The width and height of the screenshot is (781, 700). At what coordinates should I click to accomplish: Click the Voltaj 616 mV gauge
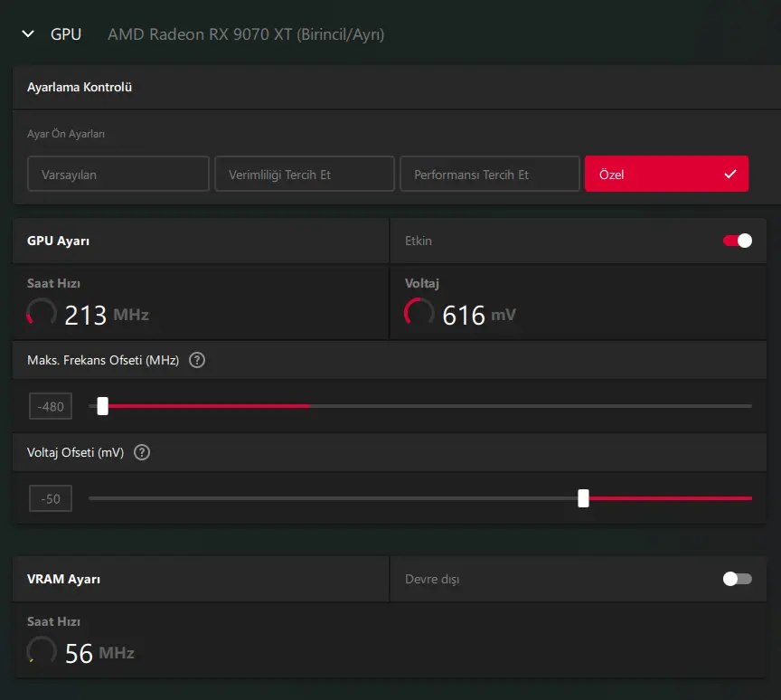click(x=419, y=313)
